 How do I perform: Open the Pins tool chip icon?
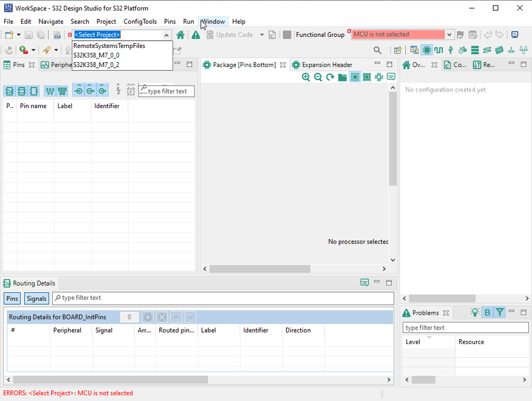pos(427,50)
